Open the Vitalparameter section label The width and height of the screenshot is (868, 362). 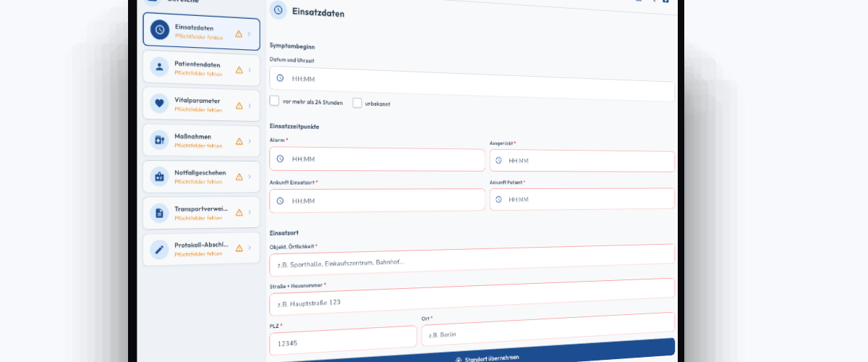pos(197,101)
